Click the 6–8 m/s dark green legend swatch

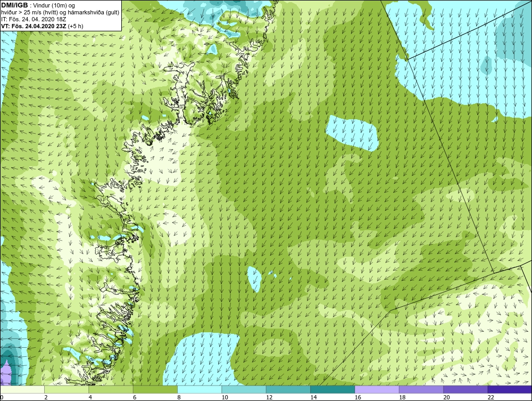155,389
